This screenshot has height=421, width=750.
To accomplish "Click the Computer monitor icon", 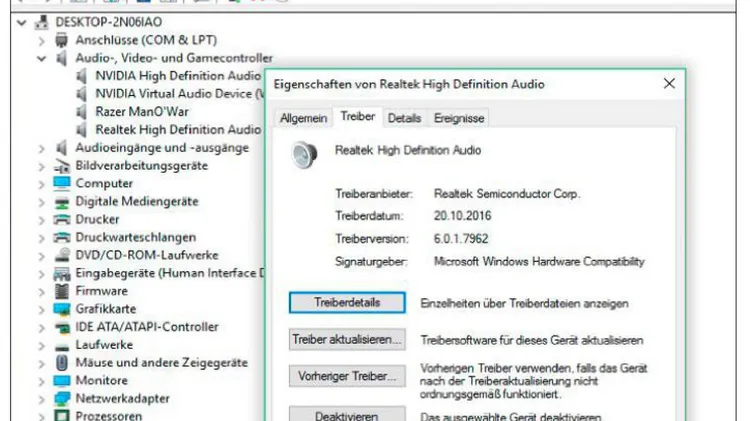I will pyautogui.click(x=62, y=183).
